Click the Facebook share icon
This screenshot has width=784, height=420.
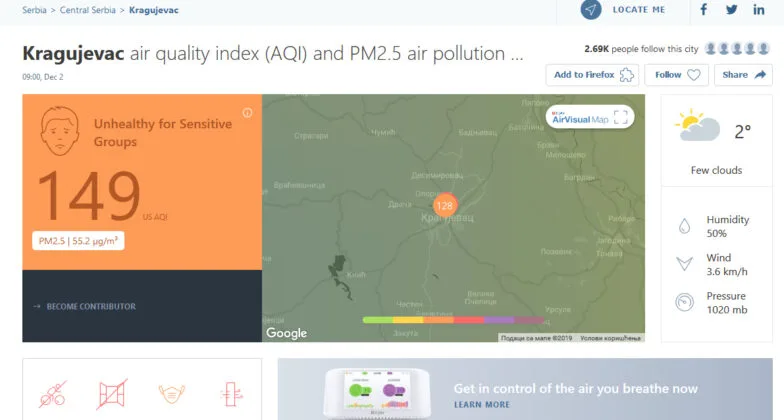click(704, 9)
